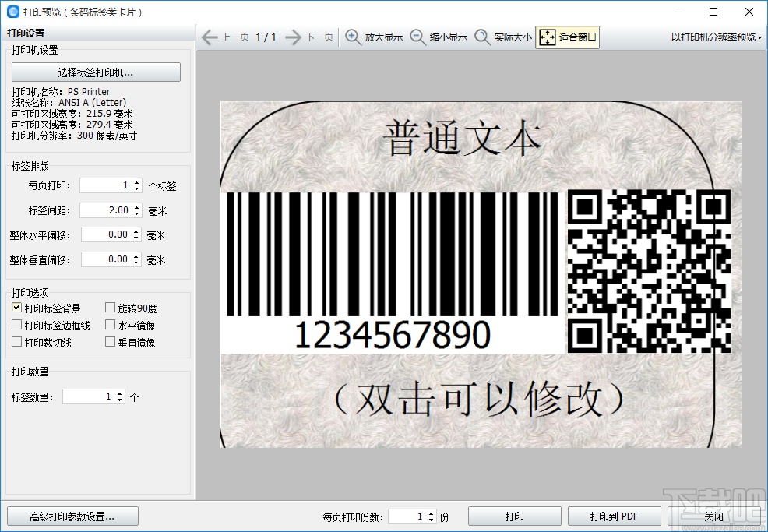Click the 打印设置 panel header
The image size is (768, 532).
(x=26, y=33)
